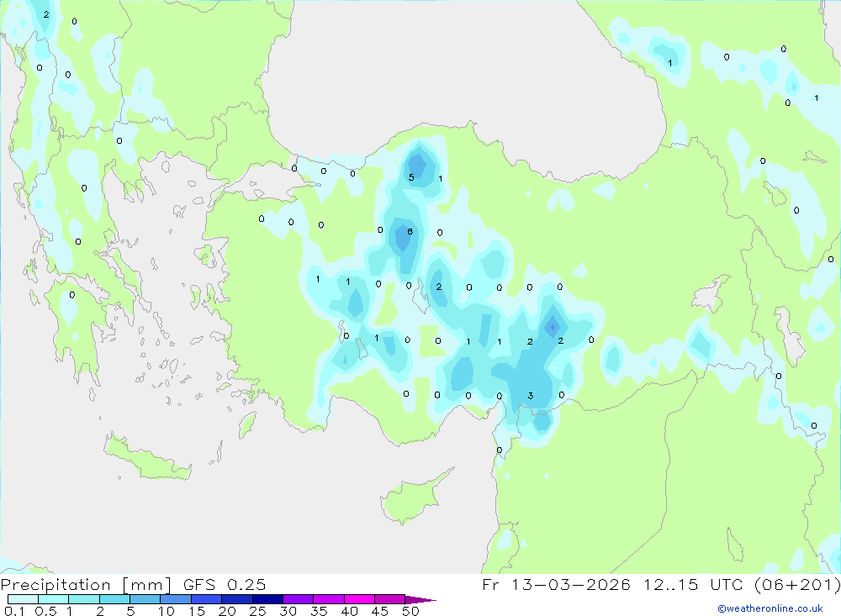This screenshot has width=841, height=616.
Task: Click the "0.1" legend scale label
Action: 14,611
